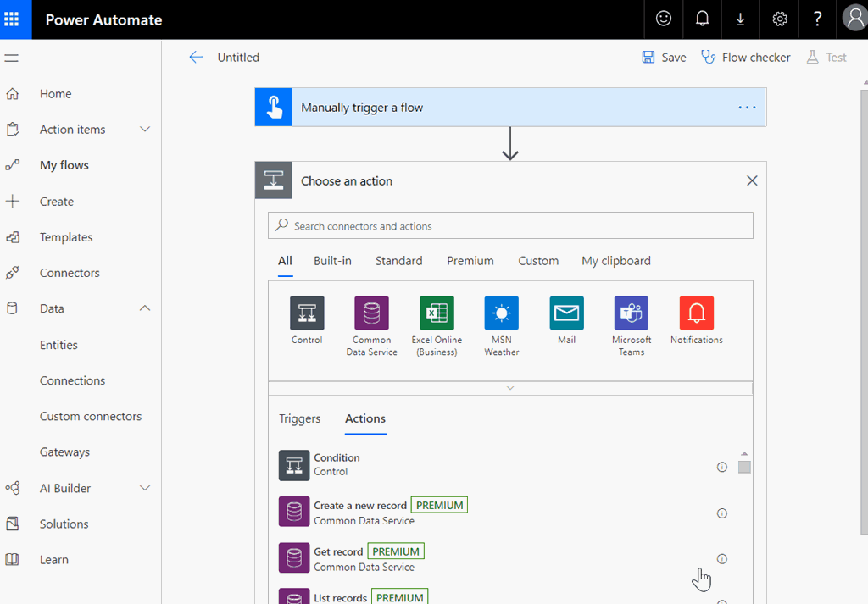Click the Power Automate title

coord(103,20)
